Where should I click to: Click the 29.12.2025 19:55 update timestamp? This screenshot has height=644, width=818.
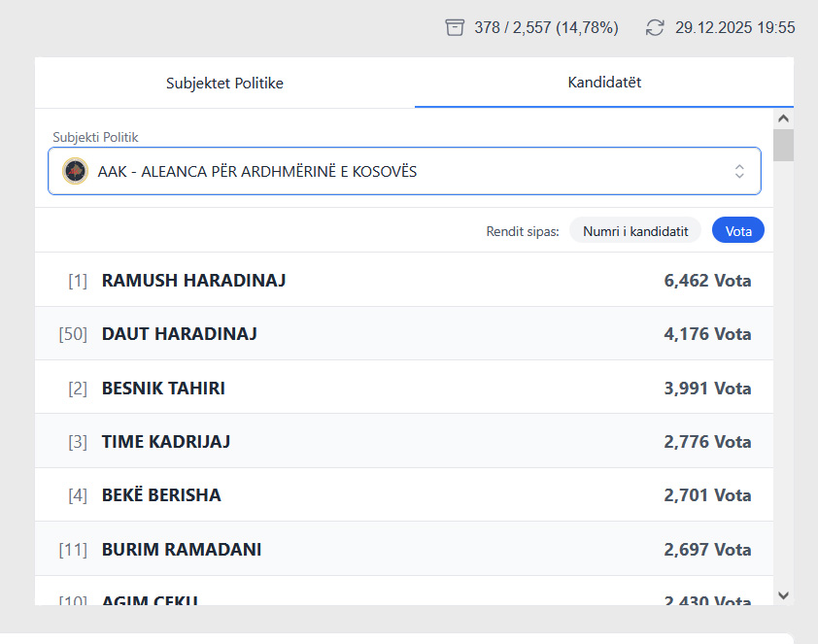pos(735,28)
